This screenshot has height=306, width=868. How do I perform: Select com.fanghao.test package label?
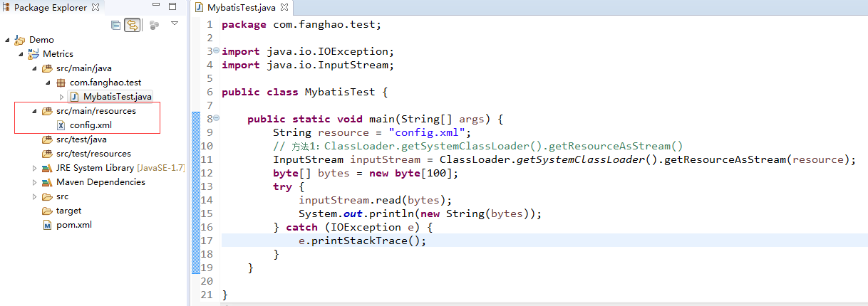tap(105, 83)
